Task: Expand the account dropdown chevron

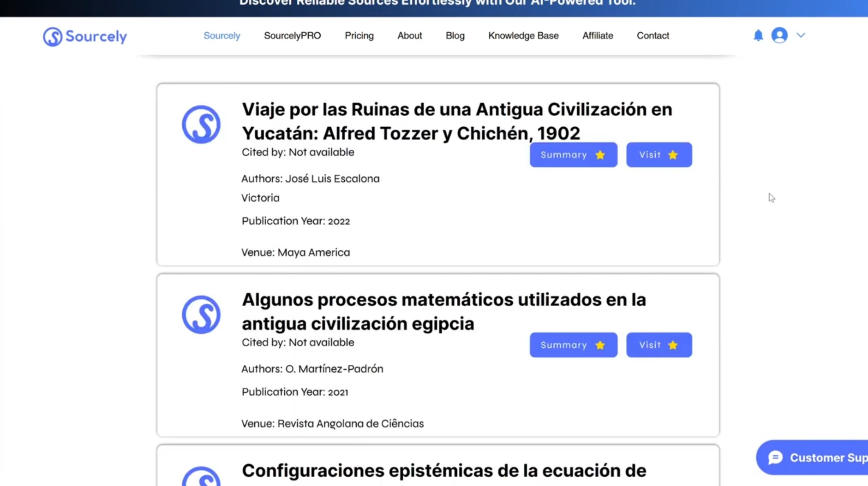Action: pos(801,35)
